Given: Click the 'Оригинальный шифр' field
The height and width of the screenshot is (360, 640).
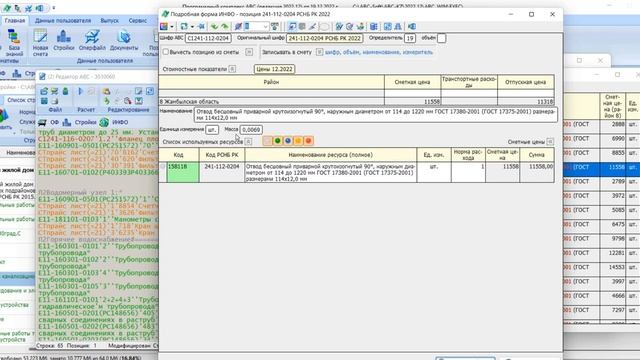Looking at the screenshot, I should pos(324,38).
